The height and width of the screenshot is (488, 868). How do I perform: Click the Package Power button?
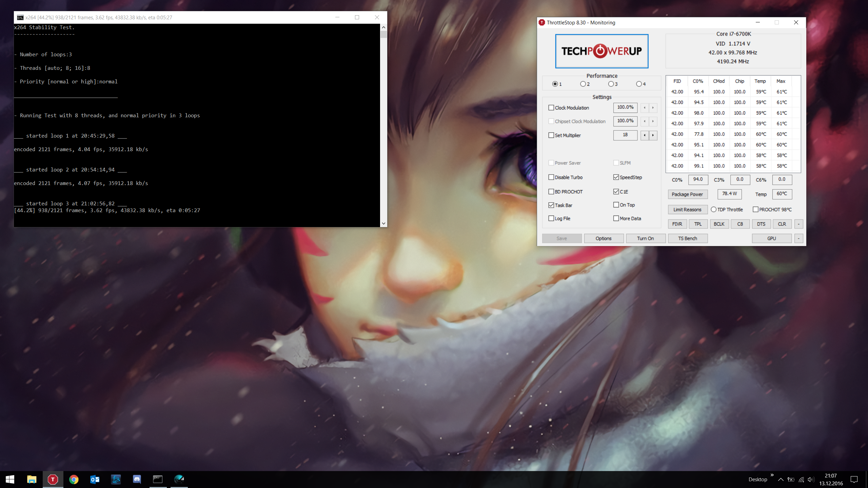click(x=688, y=194)
